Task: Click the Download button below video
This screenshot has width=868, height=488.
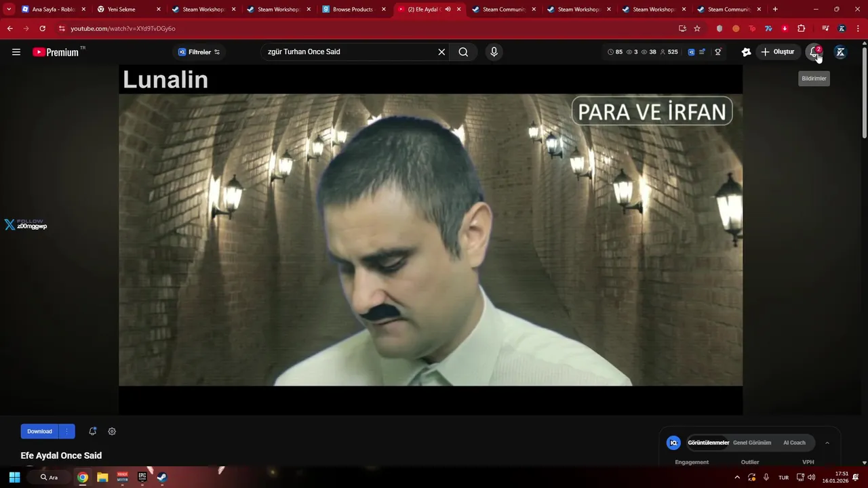Action: click(x=39, y=431)
